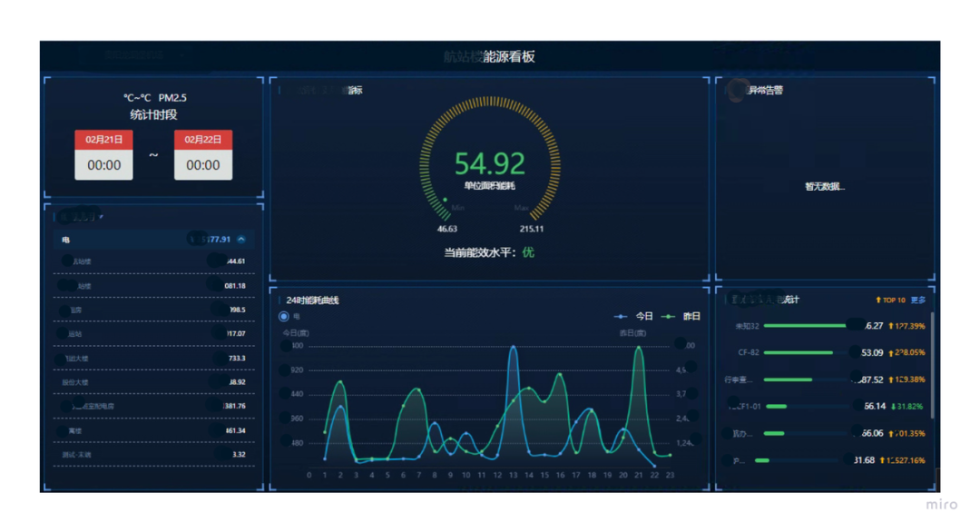Click the TOP 10 sort label

point(894,300)
